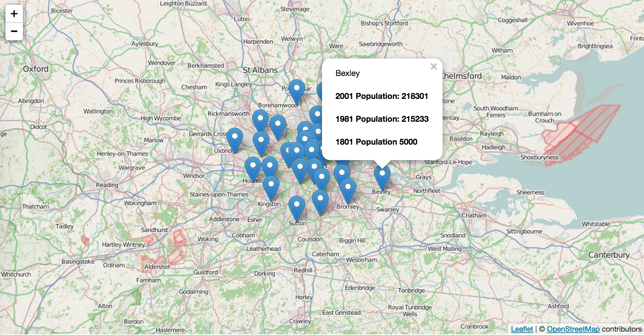Image resolution: width=644 pixels, height=335 pixels.
Task: Open the Leaflet attribution link
Action: point(522,329)
